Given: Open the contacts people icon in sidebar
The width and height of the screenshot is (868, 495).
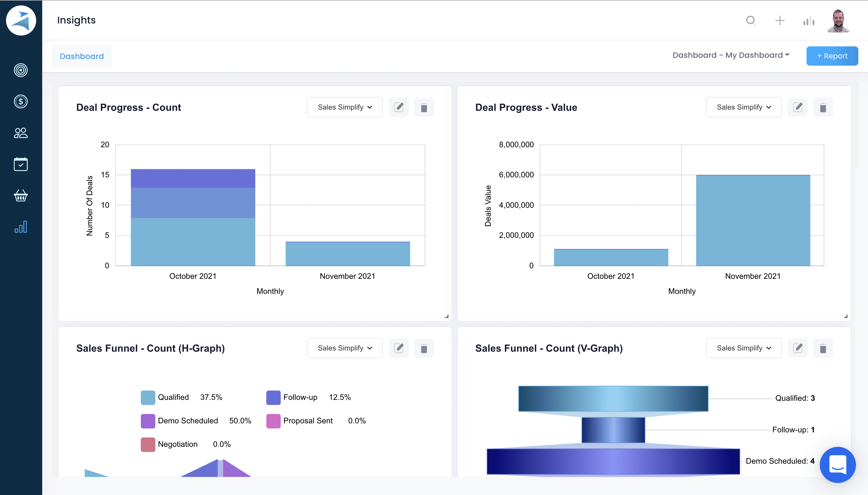Looking at the screenshot, I should coord(21,133).
